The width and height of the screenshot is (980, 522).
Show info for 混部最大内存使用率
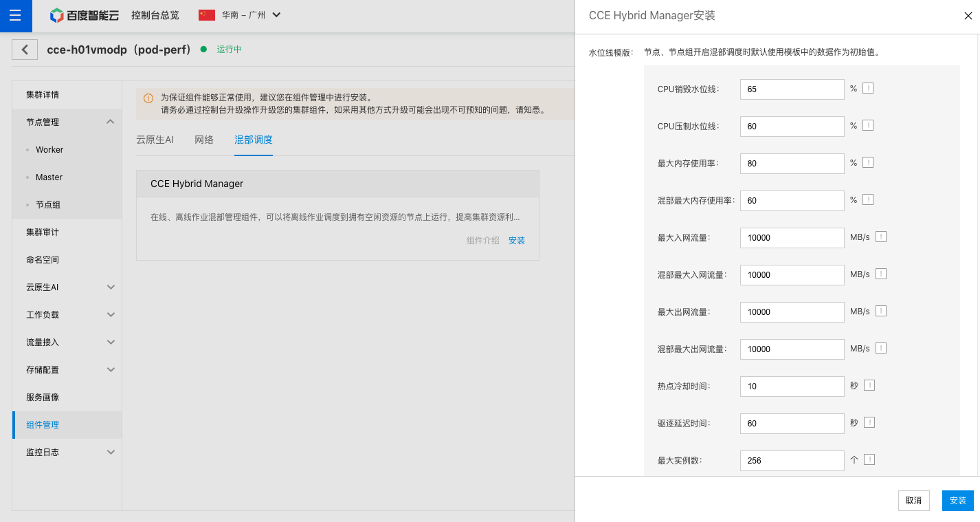[868, 200]
